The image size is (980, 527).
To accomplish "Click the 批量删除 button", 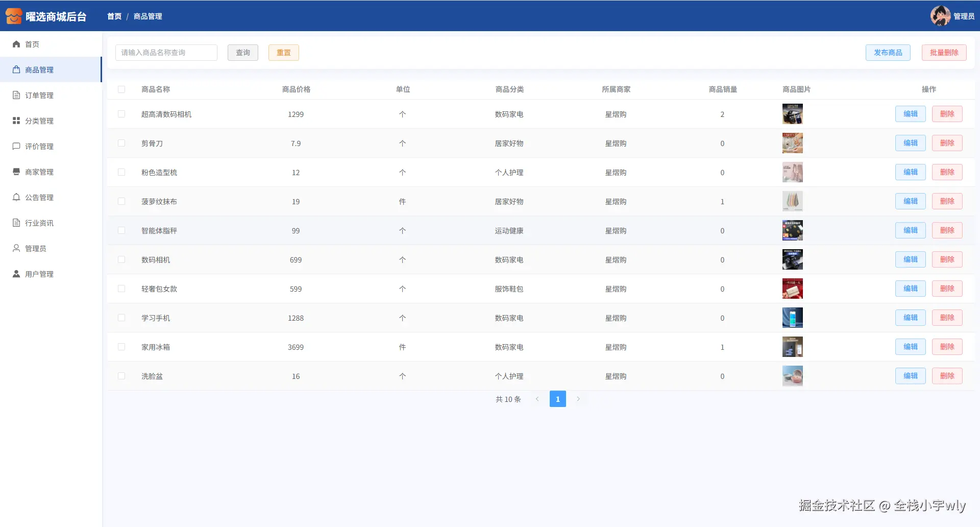I will pyautogui.click(x=944, y=53).
